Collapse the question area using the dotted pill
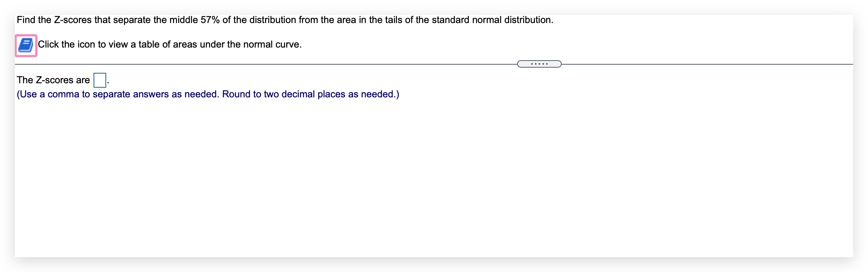This screenshot has width=868, height=272. pyautogui.click(x=539, y=64)
